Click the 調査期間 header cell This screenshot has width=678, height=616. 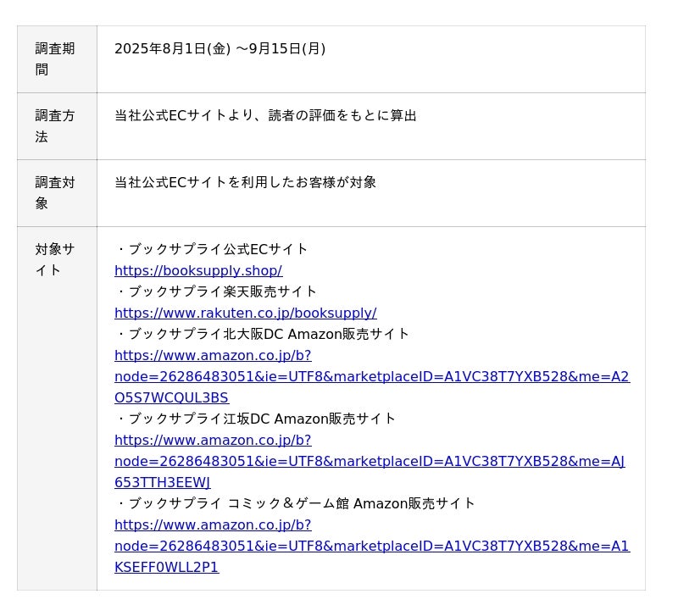point(56,59)
